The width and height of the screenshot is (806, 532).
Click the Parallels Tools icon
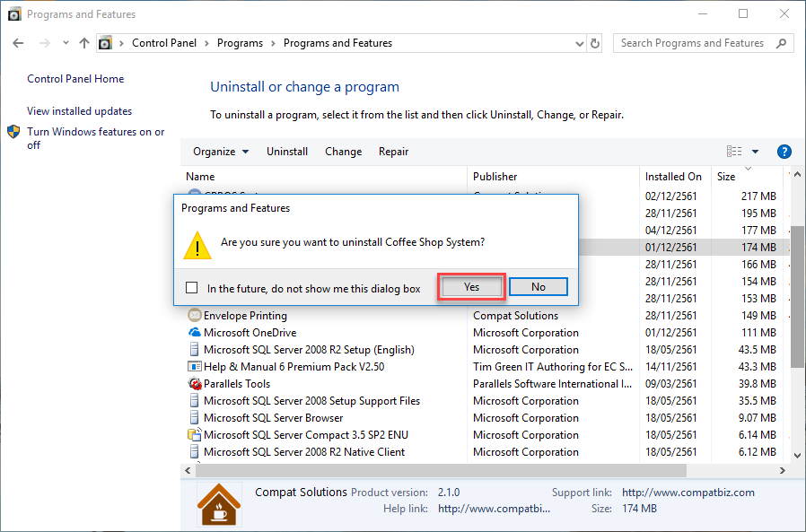[194, 383]
